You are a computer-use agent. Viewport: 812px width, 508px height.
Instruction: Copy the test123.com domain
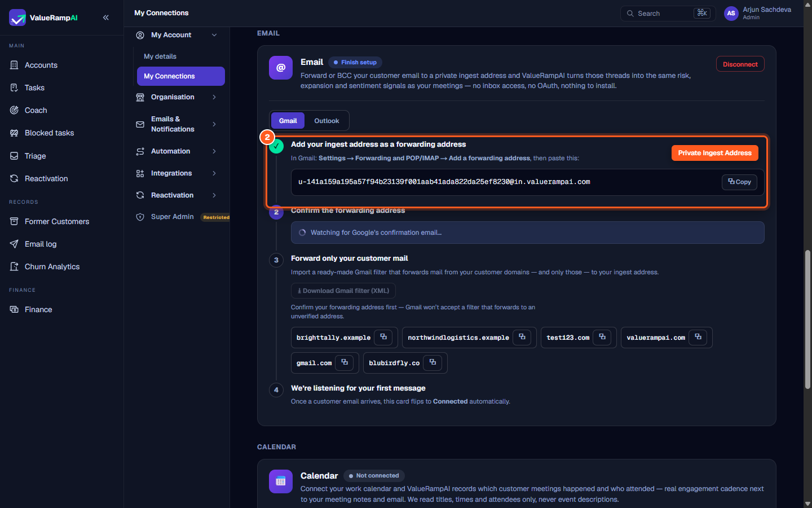pos(602,338)
